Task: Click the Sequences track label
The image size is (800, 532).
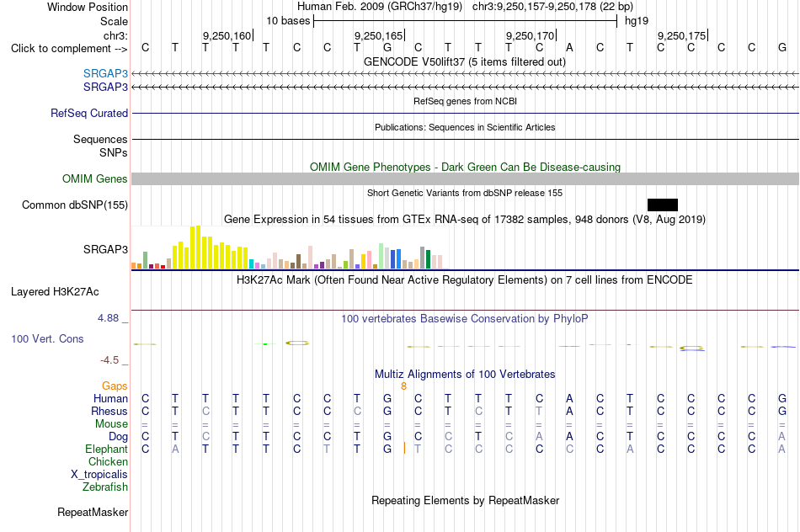Action: click(x=100, y=139)
